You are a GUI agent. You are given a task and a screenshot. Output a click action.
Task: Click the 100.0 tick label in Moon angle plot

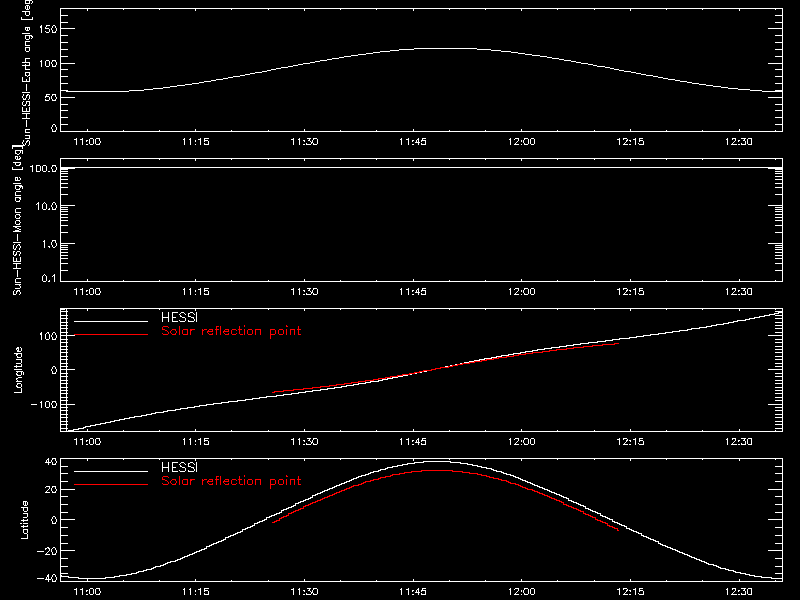pyautogui.click(x=43, y=168)
